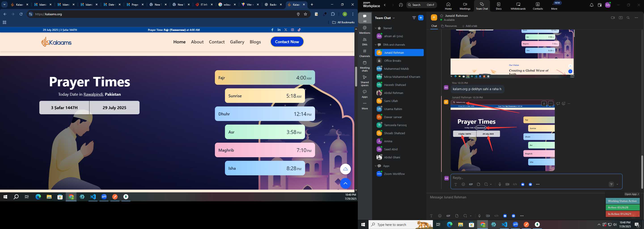
Task: Open Kalaams LinkedIn icon
Action: tap(279, 30)
